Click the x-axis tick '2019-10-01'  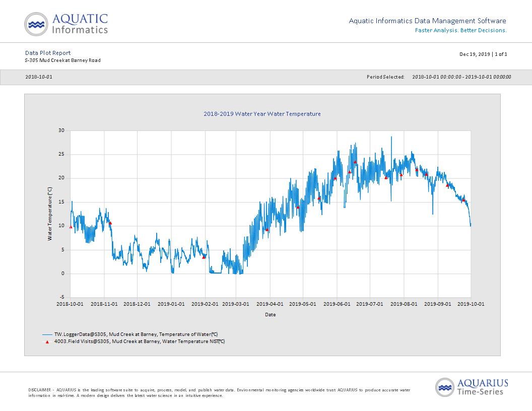click(471, 304)
